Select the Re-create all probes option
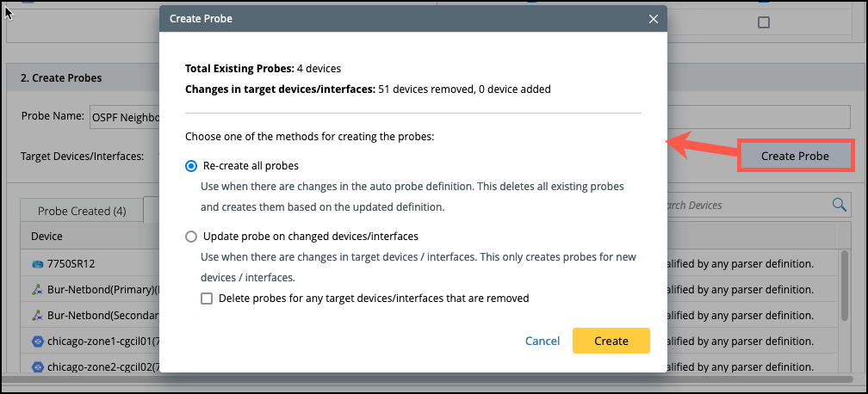868x394 pixels. point(192,165)
